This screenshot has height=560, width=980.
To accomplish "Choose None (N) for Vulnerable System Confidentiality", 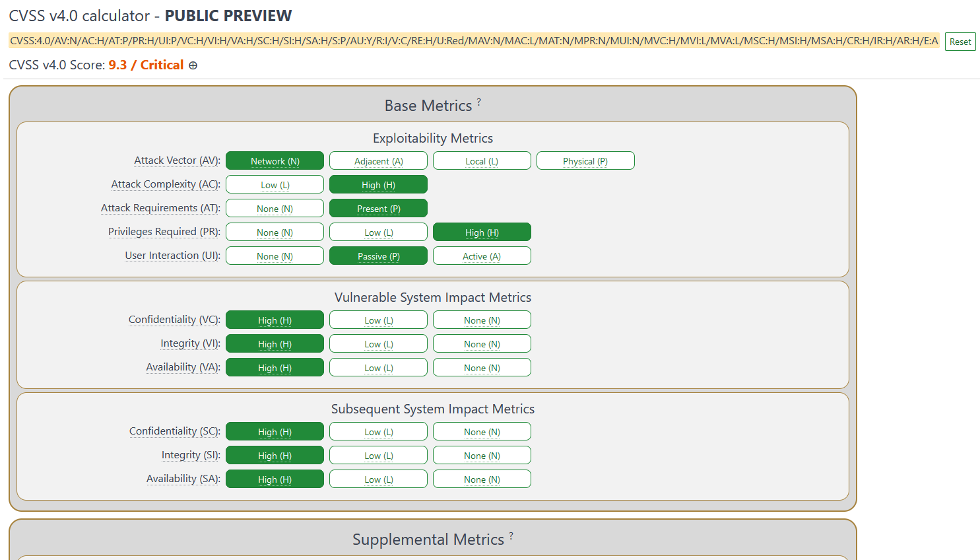I will (482, 320).
